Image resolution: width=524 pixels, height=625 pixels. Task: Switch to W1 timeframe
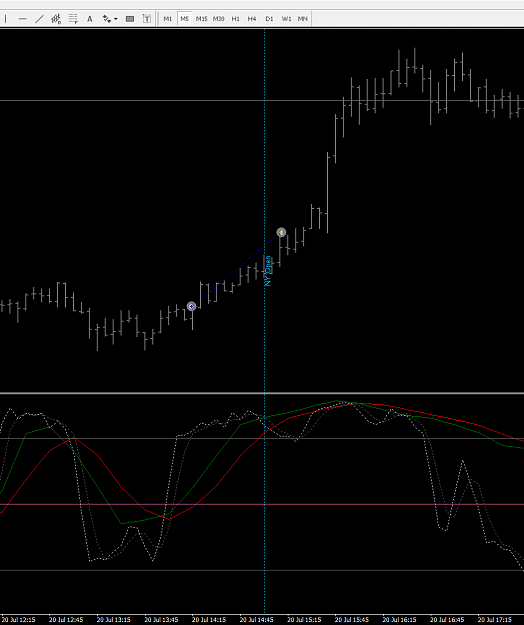pyautogui.click(x=286, y=19)
